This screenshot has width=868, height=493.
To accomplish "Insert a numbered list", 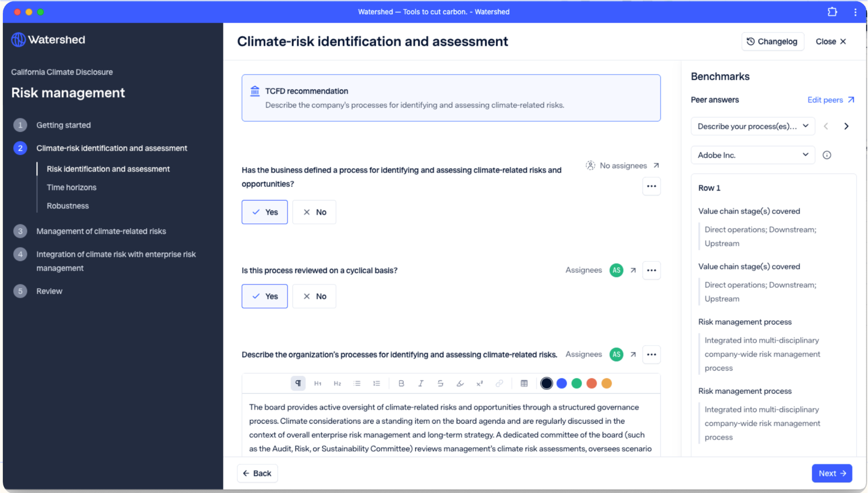I will [x=376, y=383].
